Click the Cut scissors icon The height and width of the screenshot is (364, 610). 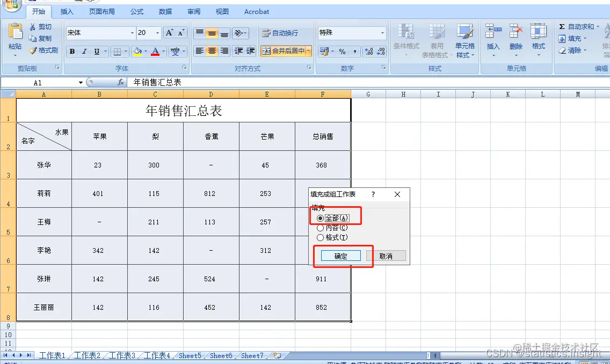pos(33,27)
